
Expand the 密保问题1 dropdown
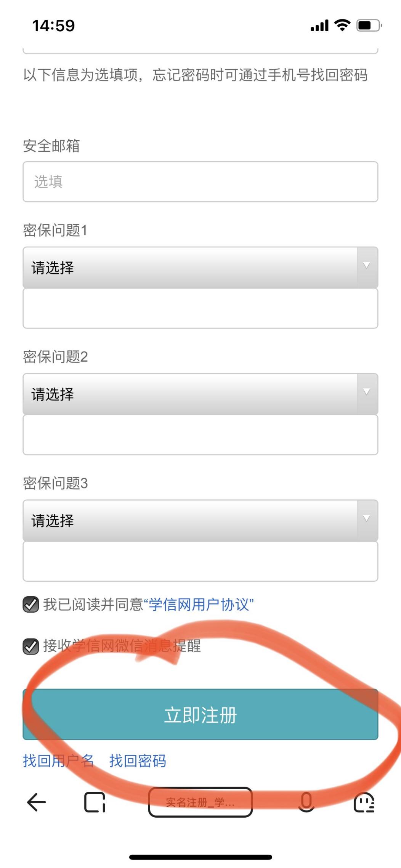(200, 267)
